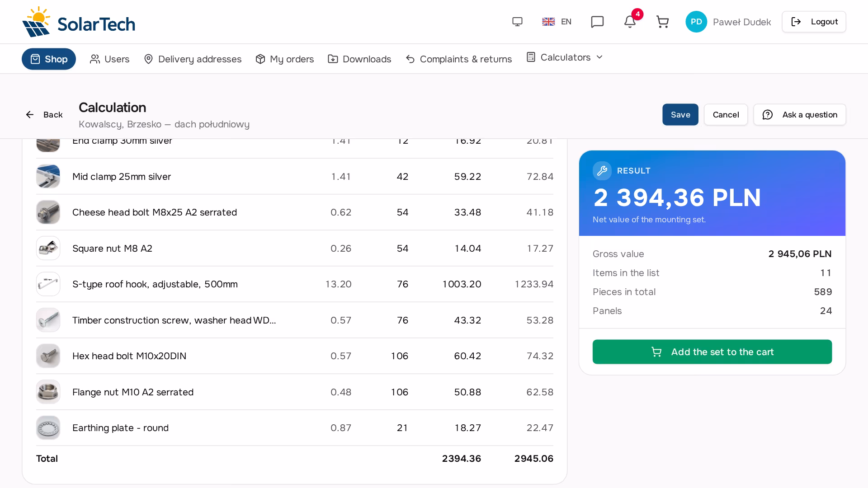
Task: Open Timber construction screw thumbnail
Action: tap(48, 320)
